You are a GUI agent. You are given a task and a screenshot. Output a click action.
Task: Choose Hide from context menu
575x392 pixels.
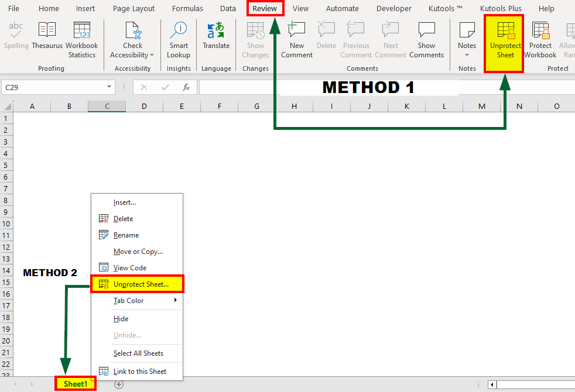tap(137, 319)
